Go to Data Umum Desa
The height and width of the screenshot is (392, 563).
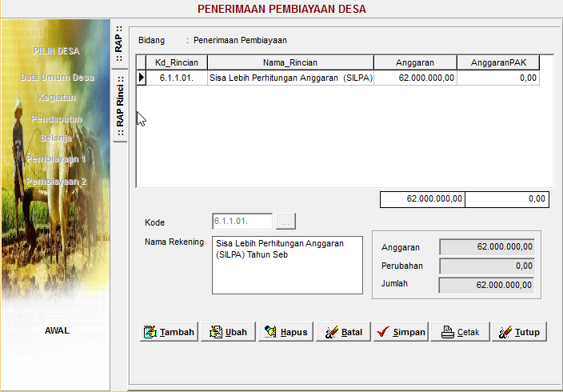(57, 78)
